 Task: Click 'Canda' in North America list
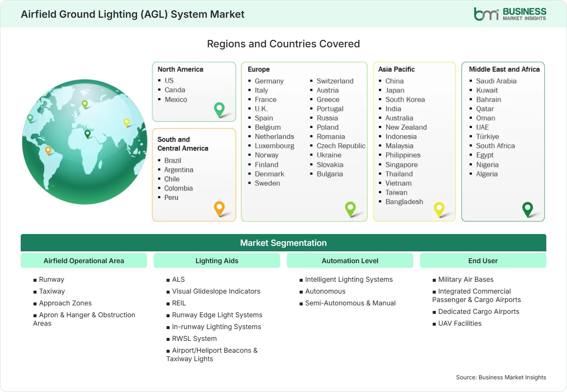pyautogui.click(x=175, y=90)
